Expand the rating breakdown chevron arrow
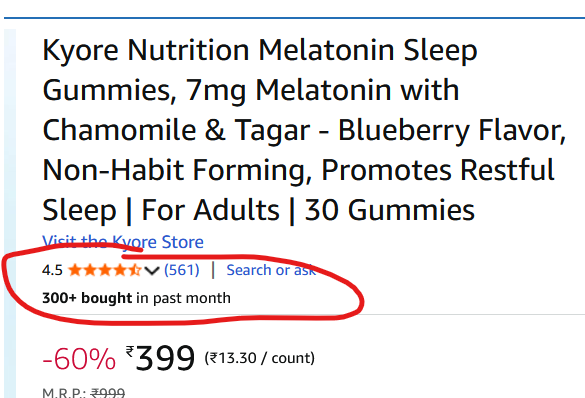The image size is (585, 398). [152, 270]
